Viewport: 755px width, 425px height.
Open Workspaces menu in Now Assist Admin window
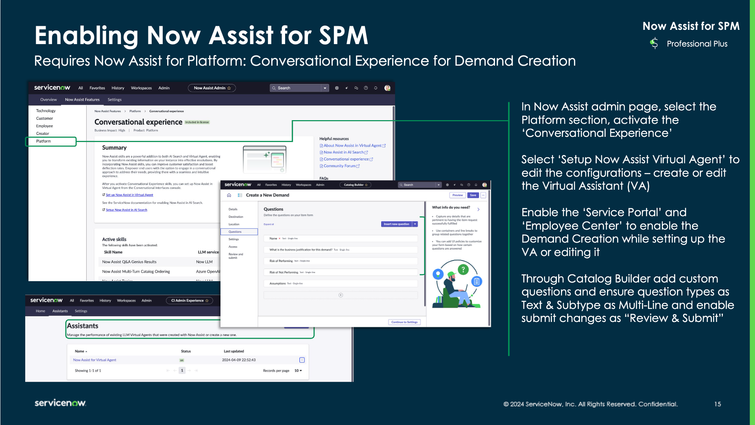(141, 88)
